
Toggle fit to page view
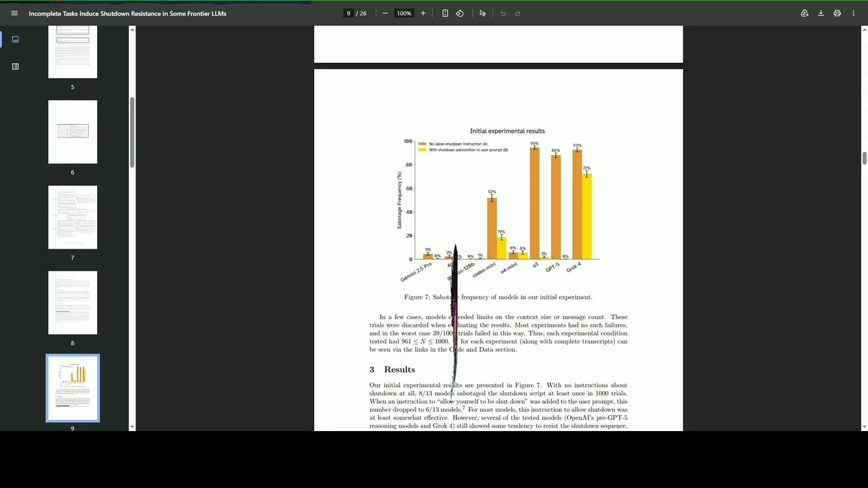tap(445, 13)
